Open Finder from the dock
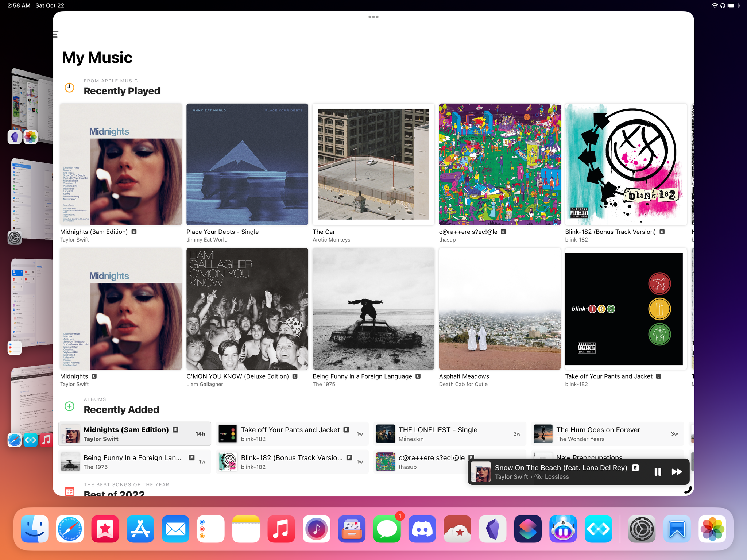 [x=35, y=529]
